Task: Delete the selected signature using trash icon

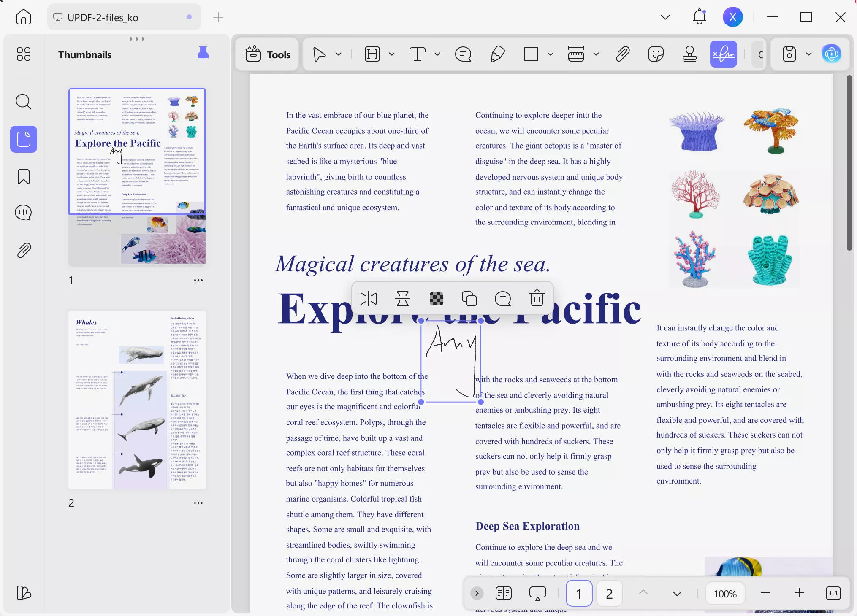Action: click(x=537, y=299)
